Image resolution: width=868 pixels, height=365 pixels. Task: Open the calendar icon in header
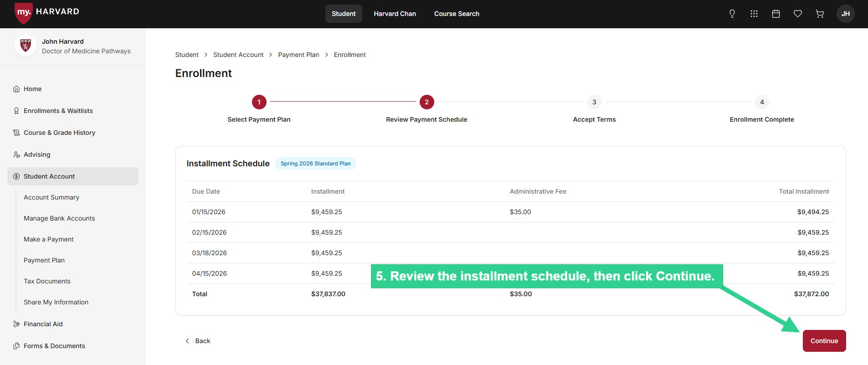[x=776, y=14]
